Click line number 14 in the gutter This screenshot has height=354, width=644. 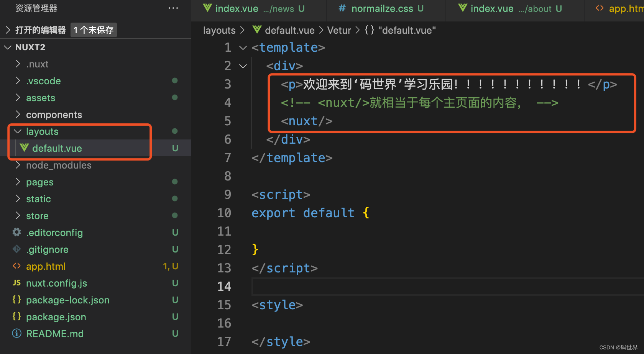224,287
